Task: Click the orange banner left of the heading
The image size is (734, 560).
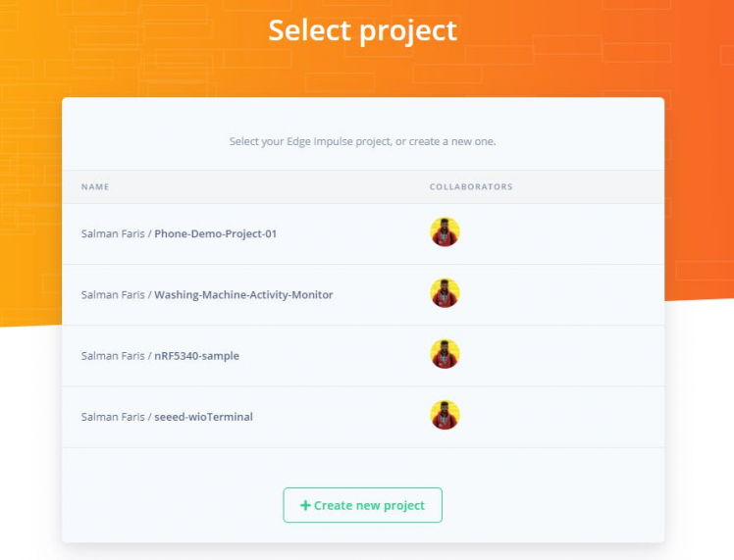Action: click(128, 39)
